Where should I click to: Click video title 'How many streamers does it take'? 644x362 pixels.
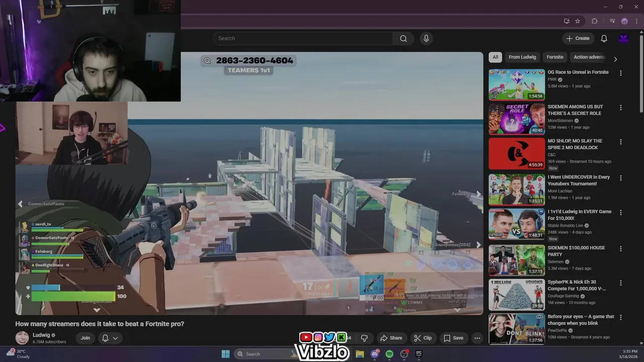[x=100, y=324]
